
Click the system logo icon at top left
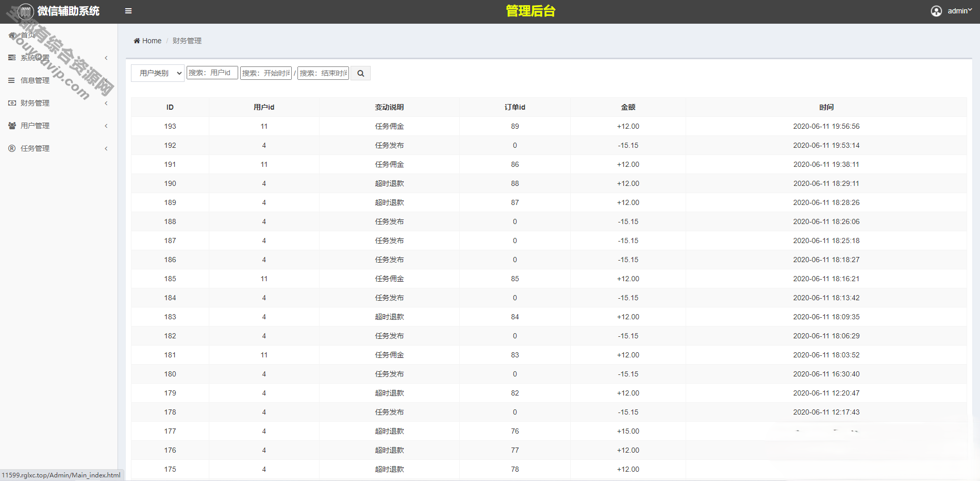pyautogui.click(x=25, y=11)
